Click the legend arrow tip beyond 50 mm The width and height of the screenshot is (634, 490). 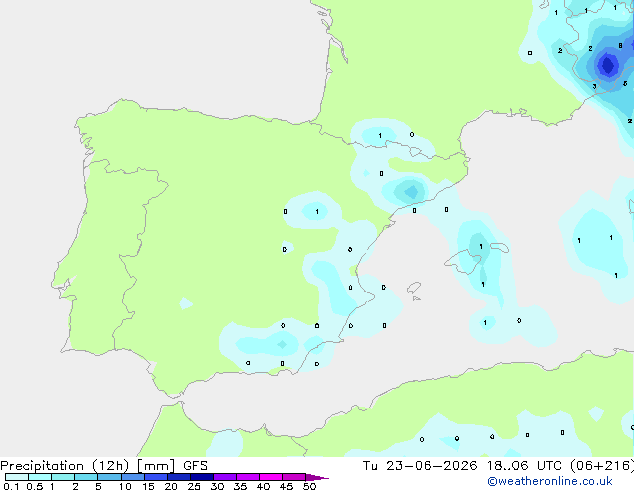317,477
